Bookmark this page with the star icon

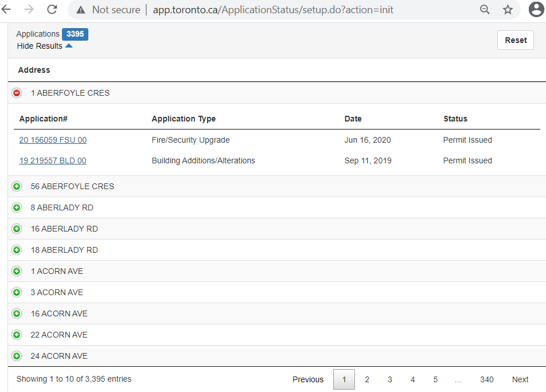[x=508, y=9]
